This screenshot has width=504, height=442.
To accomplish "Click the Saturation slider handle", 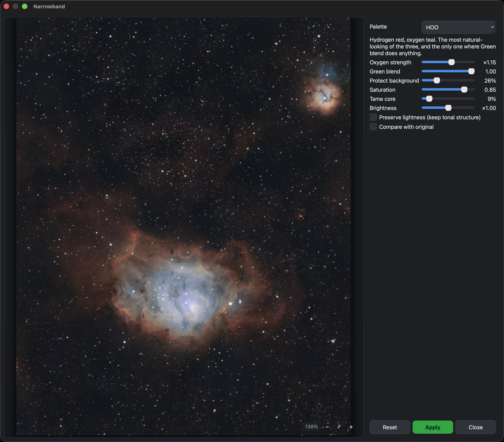I will coord(464,89).
